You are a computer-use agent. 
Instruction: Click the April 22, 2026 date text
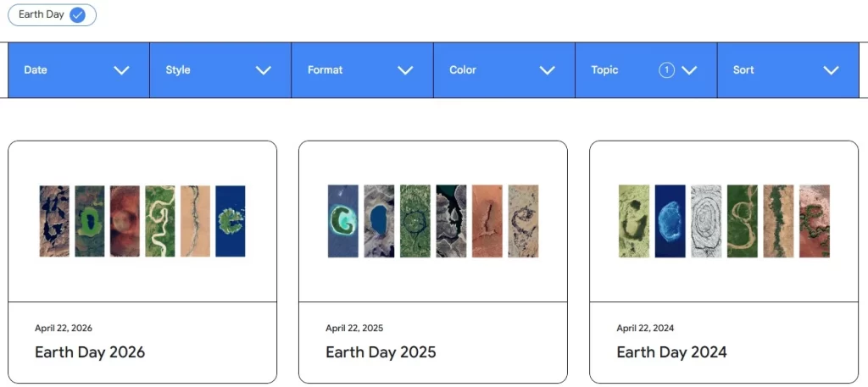pos(64,328)
